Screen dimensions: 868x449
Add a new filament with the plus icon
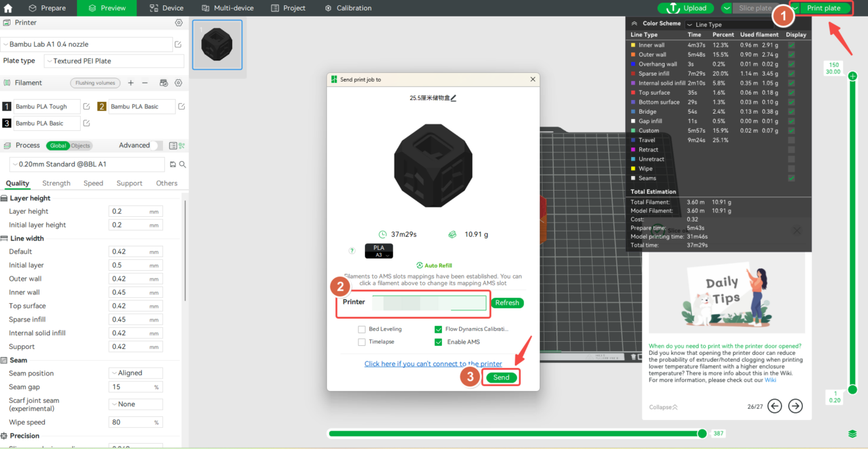[x=131, y=83]
